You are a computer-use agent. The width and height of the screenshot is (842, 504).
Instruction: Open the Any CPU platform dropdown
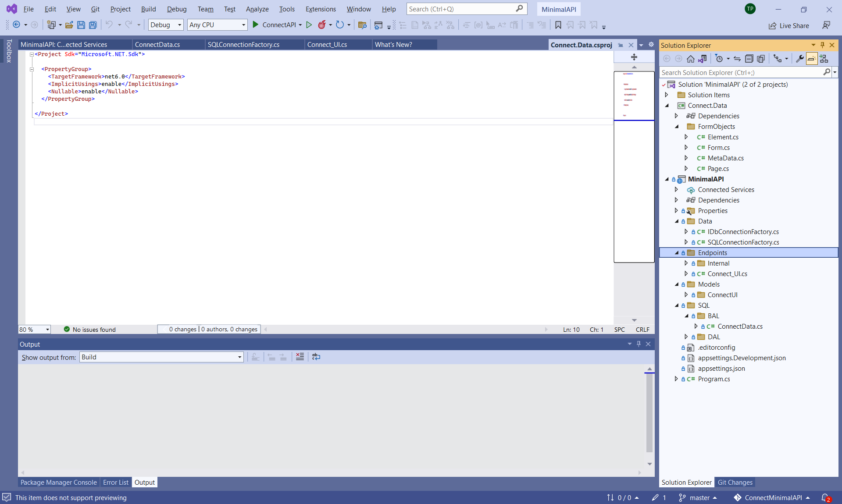coord(218,25)
